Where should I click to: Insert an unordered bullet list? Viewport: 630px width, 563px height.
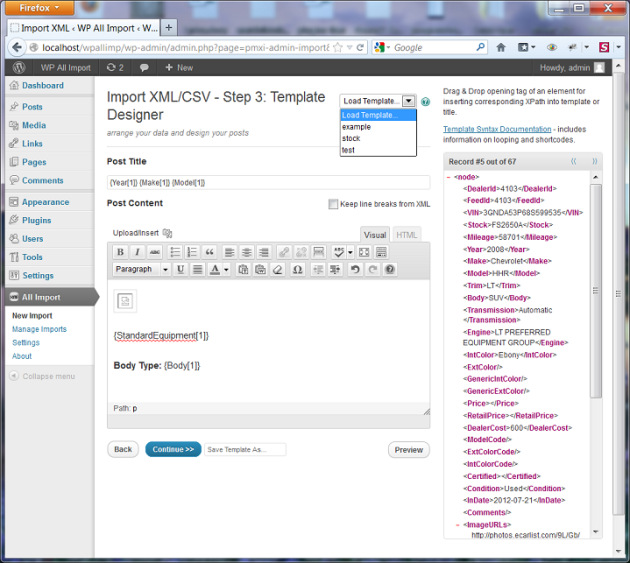[x=175, y=252]
